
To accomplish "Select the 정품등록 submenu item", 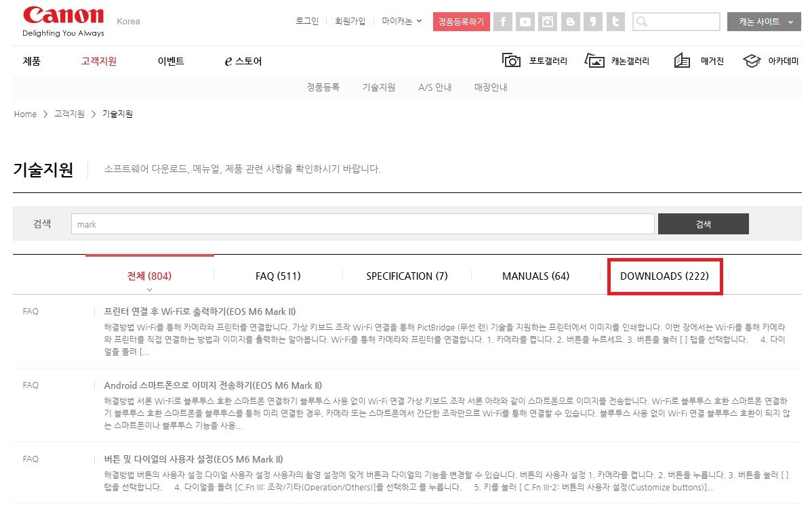I will [323, 87].
